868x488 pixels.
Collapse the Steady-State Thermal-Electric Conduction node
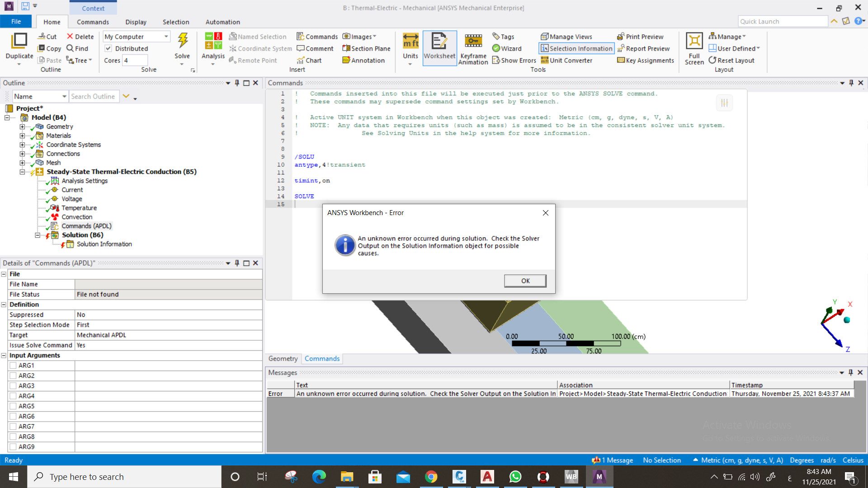[x=22, y=172]
